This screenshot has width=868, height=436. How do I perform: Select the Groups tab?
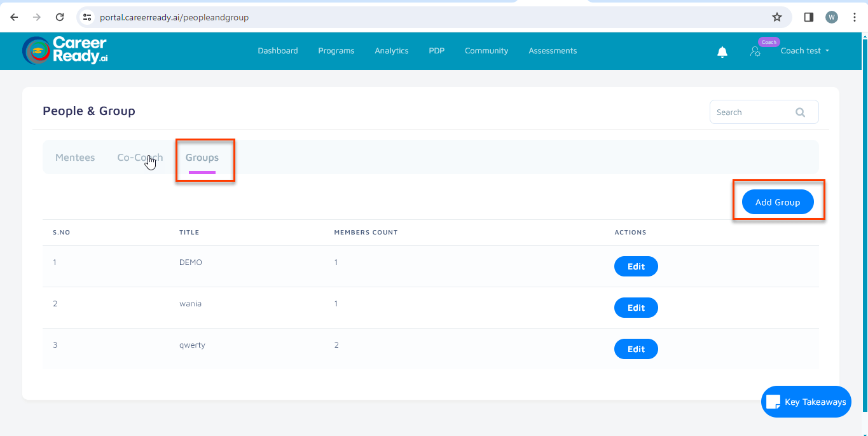(202, 158)
